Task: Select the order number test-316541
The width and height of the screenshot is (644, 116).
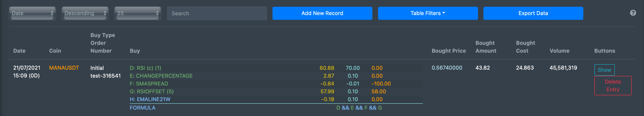Action: pyautogui.click(x=105, y=76)
